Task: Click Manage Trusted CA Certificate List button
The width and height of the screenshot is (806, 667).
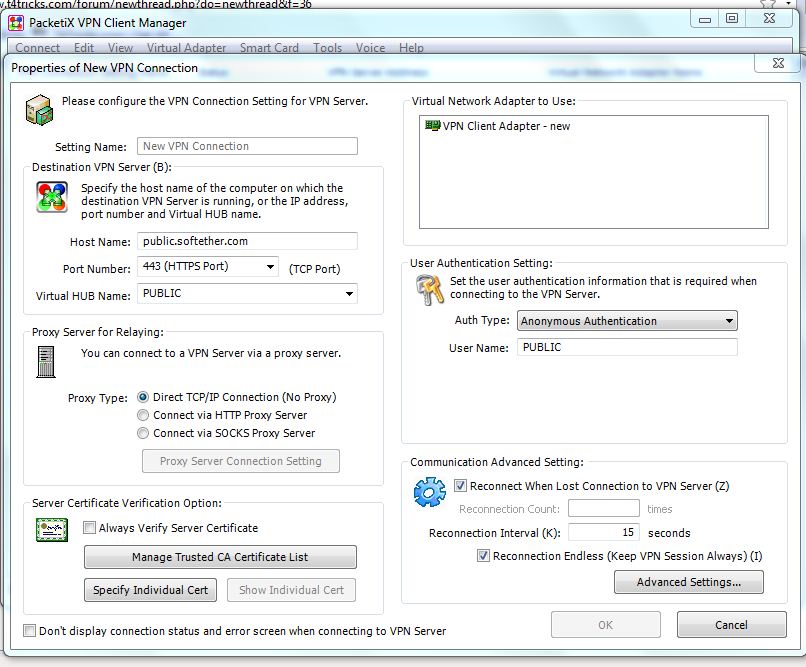Action: 220,557
